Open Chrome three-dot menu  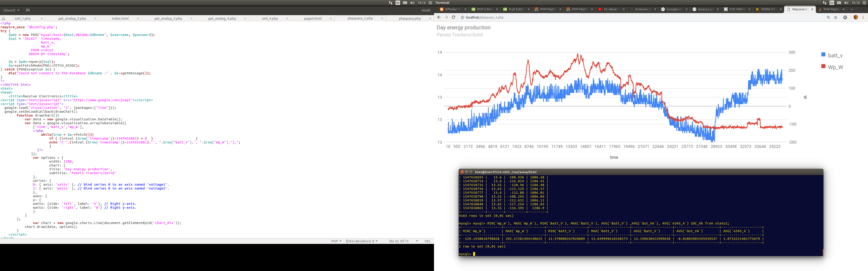[x=863, y=18]
